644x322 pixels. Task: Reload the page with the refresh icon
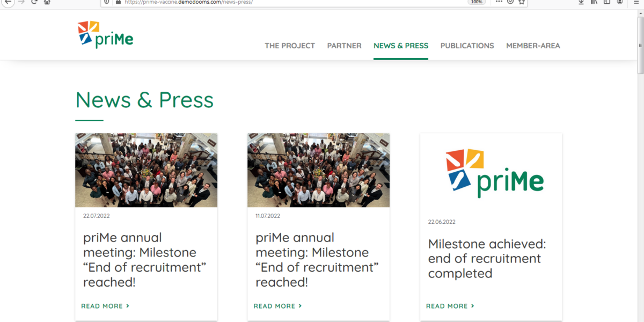point(34,2)
